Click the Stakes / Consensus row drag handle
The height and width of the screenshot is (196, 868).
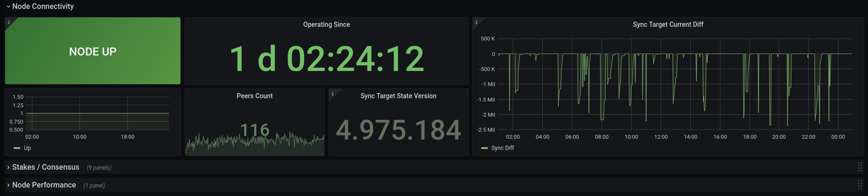coord(860,167)
